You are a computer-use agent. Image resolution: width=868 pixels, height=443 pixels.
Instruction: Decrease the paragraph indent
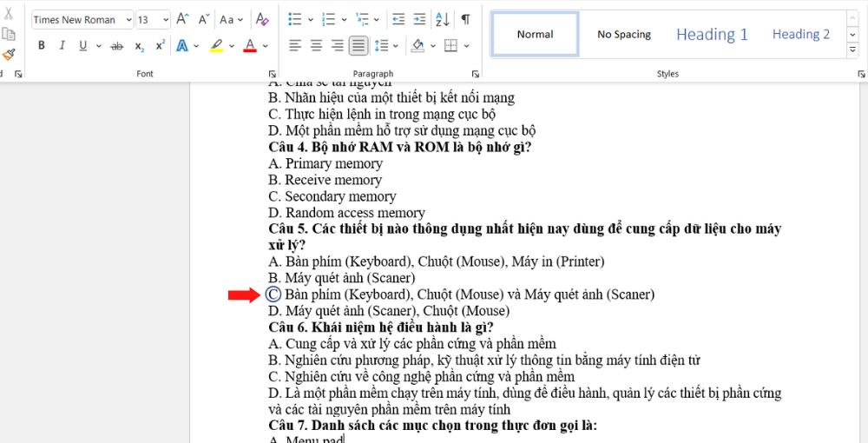pos(398,19)
